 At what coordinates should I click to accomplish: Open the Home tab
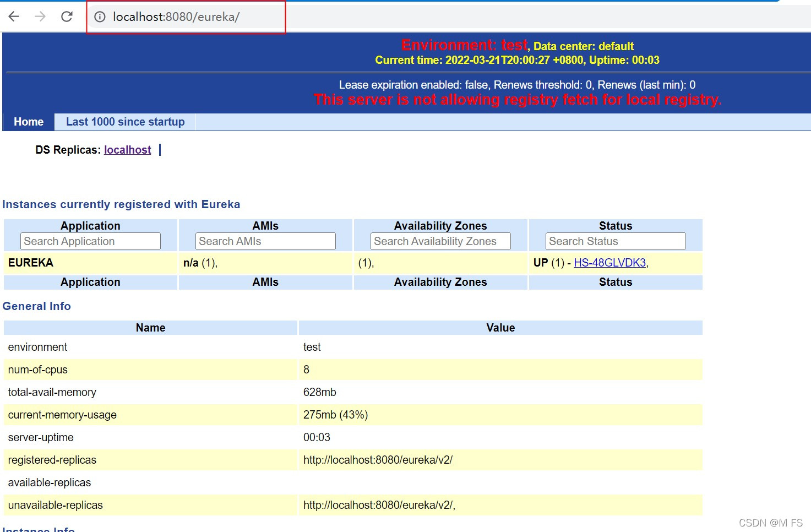(x=29, y=122)
